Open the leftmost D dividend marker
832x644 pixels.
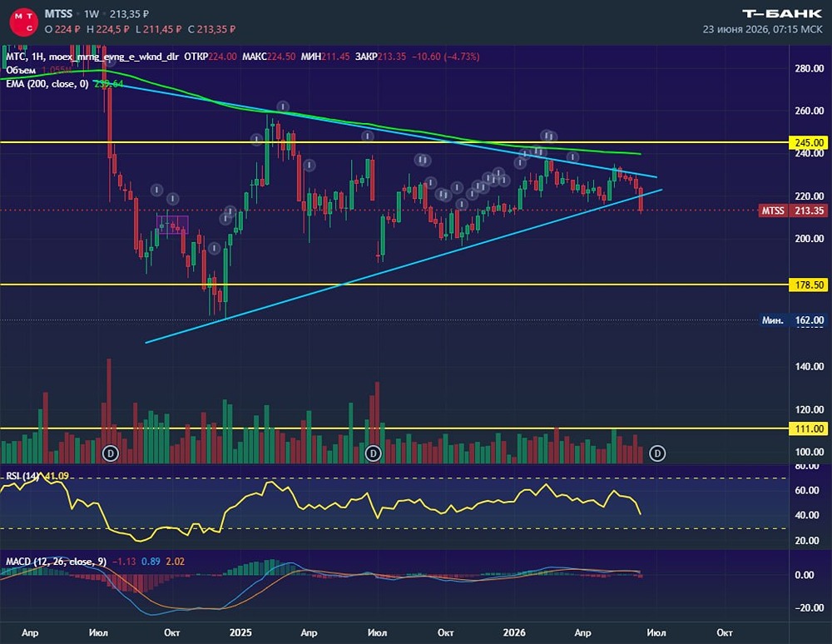click(x=111, y=453)
